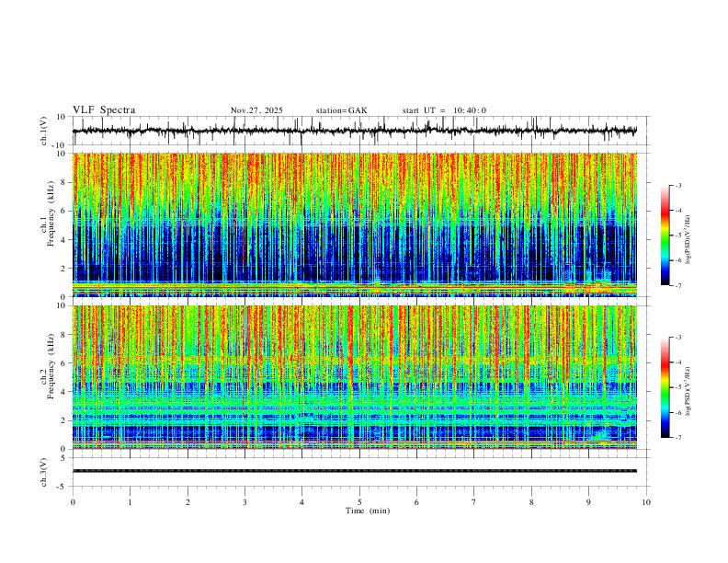Viewport: 728px width, 563px height.
Task: Click the ch.1 color scale bar
Action: 665,235
